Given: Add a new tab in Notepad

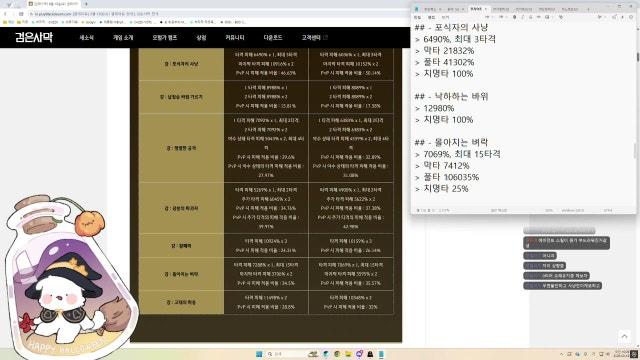Looking at the screenshot, I should tap(588, 9).
